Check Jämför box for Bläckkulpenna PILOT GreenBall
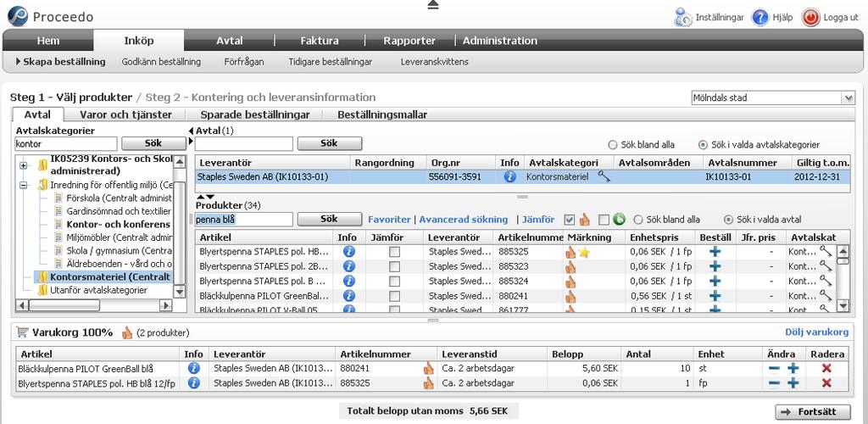 pos(394,296)
